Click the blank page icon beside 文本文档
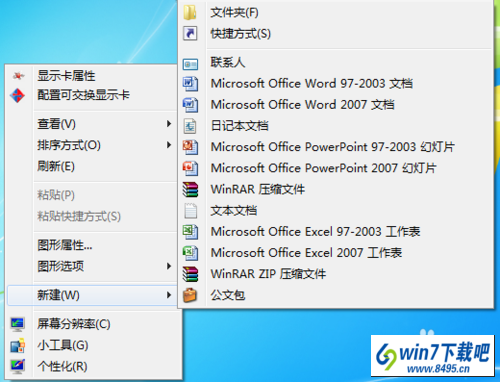500x382 pixels. point(190,210)
